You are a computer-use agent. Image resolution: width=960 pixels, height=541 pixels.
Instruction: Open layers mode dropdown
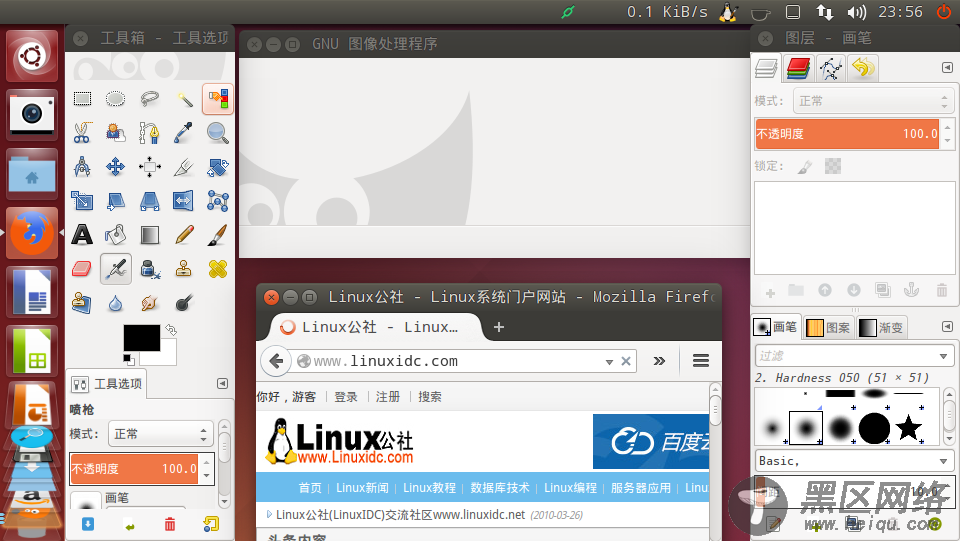coord(873,101)
